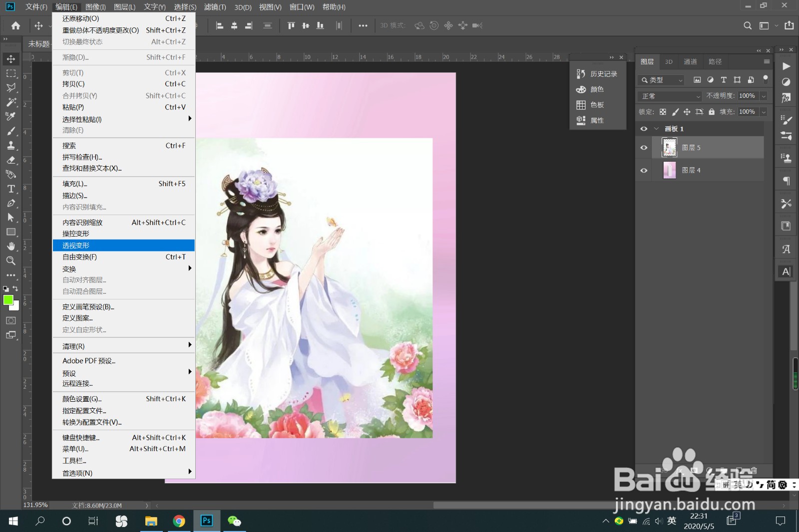Choose 内容识别缩放 menu entry
This screenshot has height=532, width=799.
[123, 222]
